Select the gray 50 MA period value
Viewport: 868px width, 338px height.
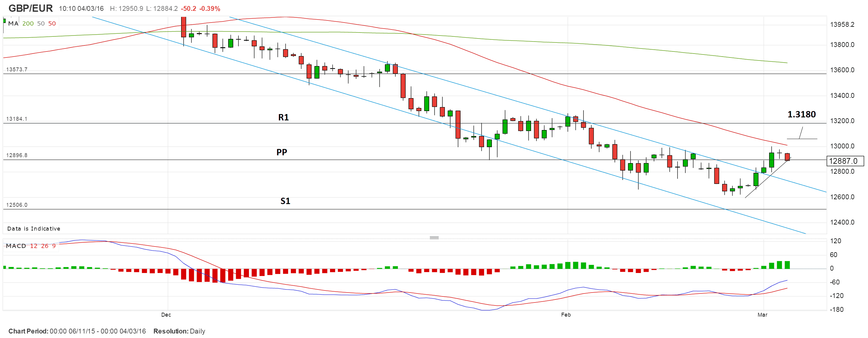tap(41, 23)
